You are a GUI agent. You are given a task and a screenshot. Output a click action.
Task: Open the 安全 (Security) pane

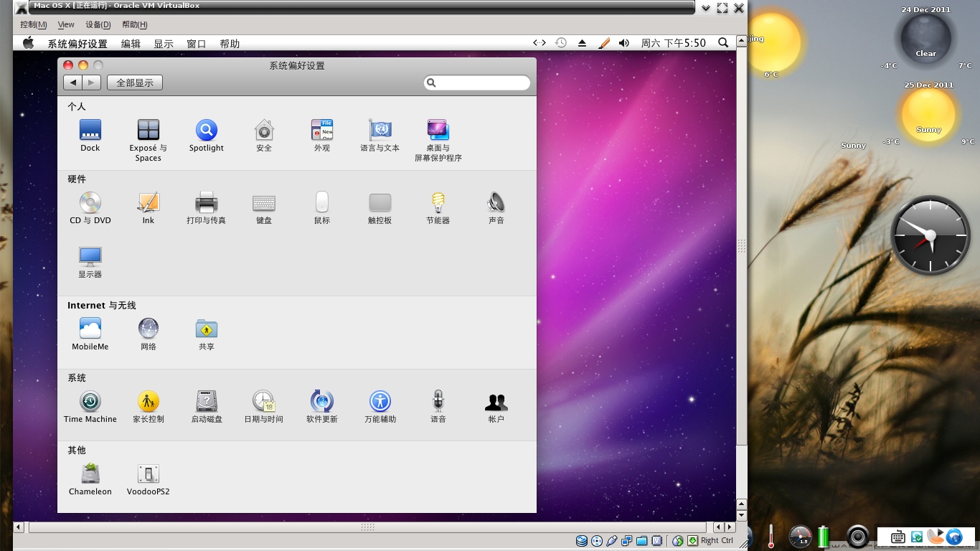point(264,136)
